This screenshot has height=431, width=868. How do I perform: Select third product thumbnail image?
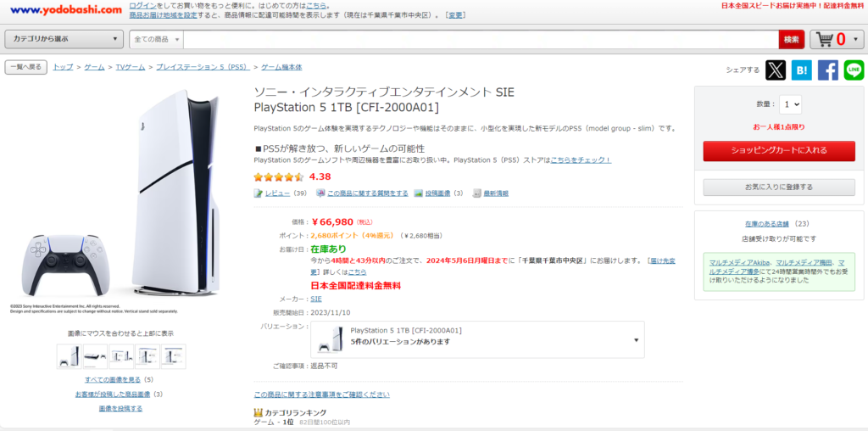pyautogui.click(x=121, y=356)
